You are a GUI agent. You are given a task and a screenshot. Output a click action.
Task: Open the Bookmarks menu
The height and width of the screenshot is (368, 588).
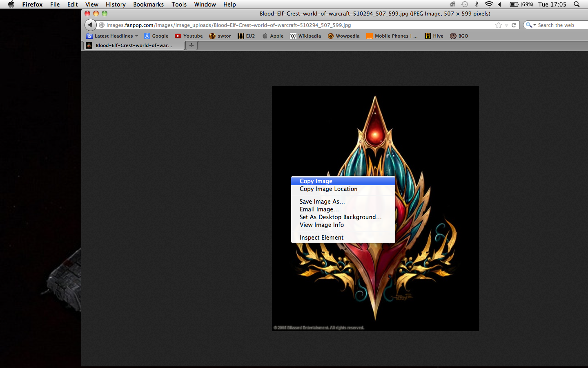148,4
